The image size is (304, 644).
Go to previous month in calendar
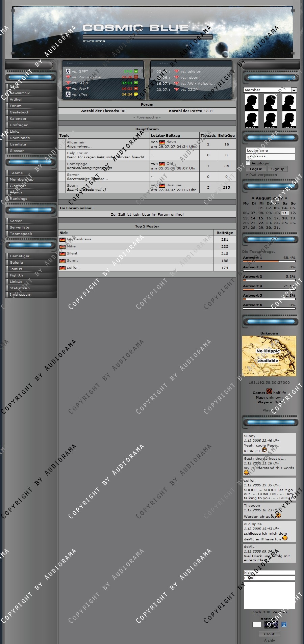click(x=253, y=198)
